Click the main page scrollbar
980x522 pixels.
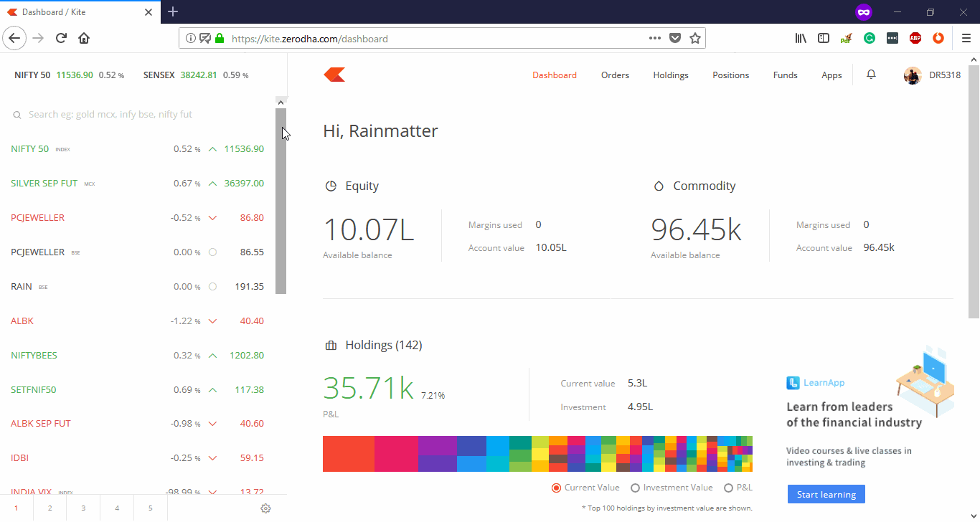[x=974, y=191]
